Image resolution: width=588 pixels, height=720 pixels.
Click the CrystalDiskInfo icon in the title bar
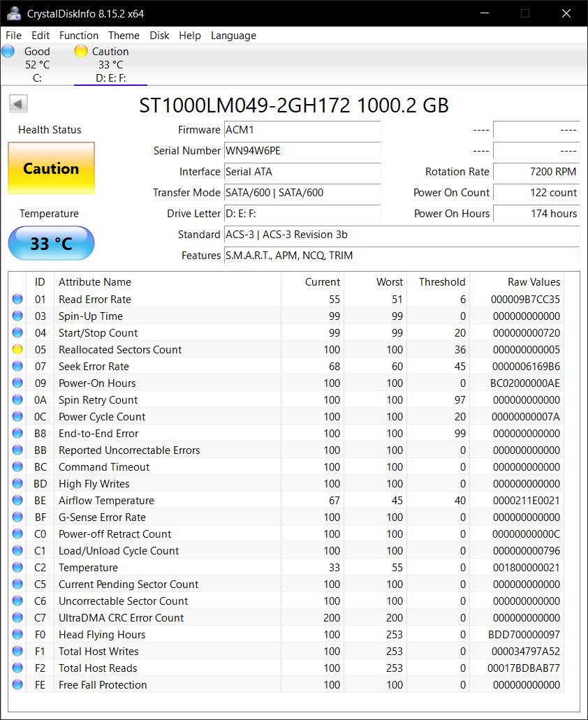coord(14,13)
